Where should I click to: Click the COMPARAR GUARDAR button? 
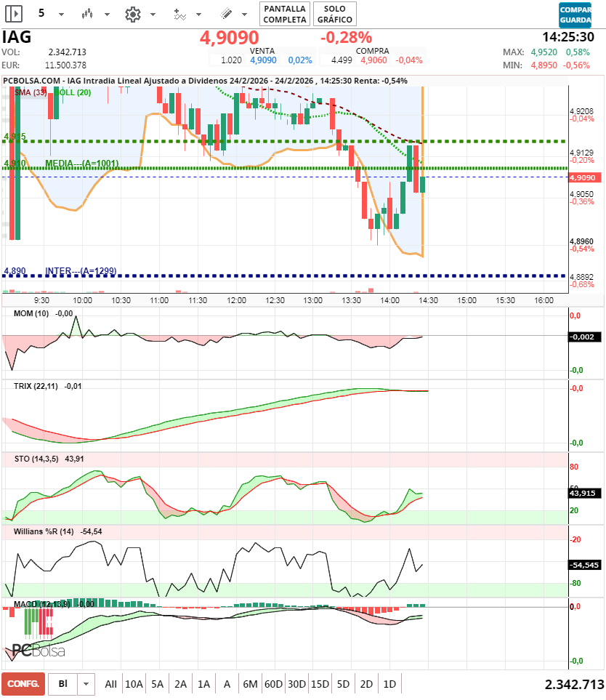coord(575,15)
